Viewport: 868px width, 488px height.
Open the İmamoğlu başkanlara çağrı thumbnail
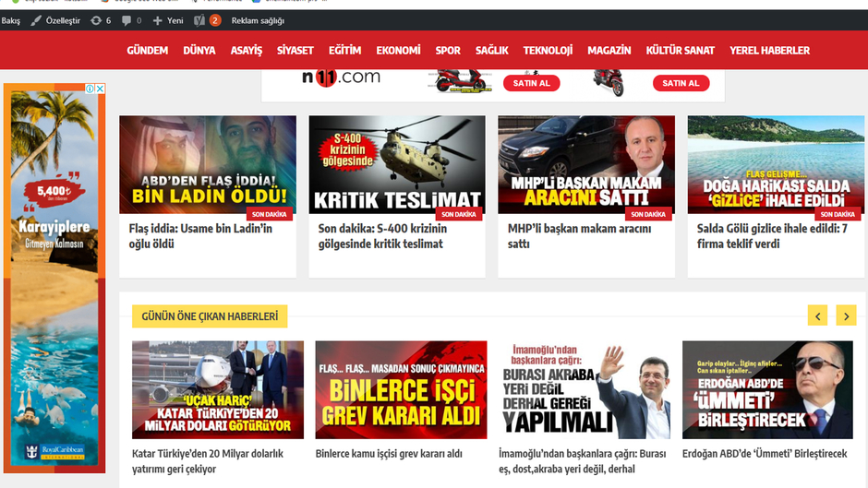click(x=585, y=390)
